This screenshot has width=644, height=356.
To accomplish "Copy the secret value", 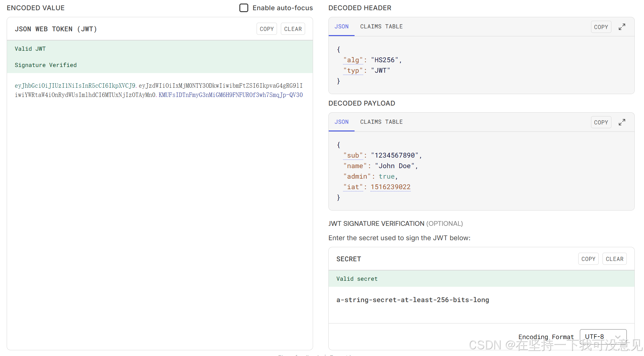I will click(588, 259).
